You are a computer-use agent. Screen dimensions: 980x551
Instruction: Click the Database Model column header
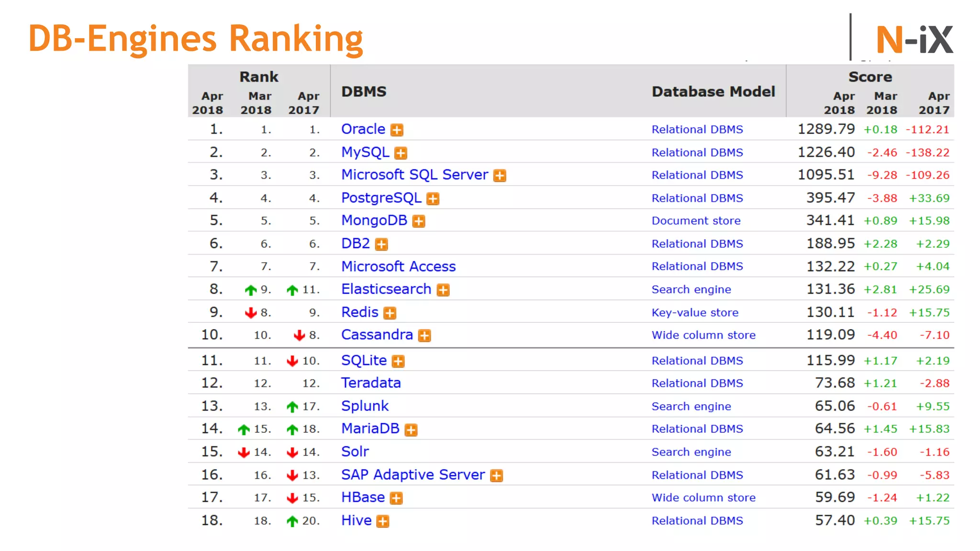tap(713, 91)
